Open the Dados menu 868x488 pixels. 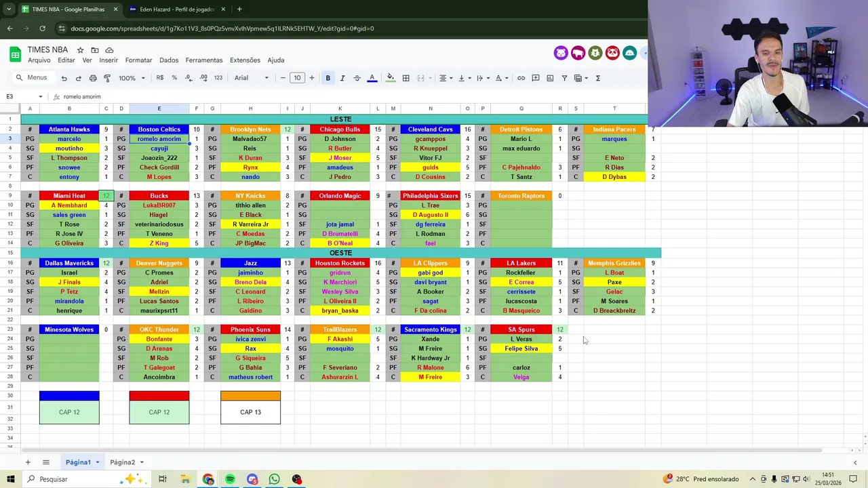click(169, 60)
